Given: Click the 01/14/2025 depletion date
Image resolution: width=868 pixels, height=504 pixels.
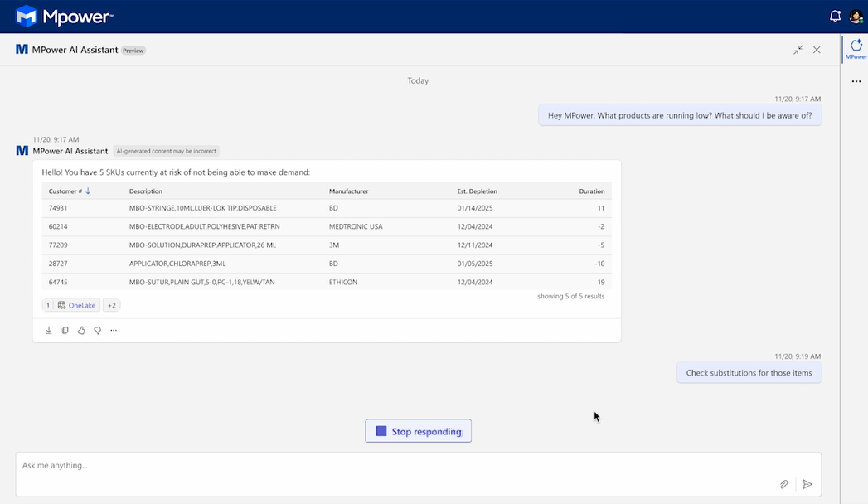Looking at the screenshot, I should click(x=475, y=208).
